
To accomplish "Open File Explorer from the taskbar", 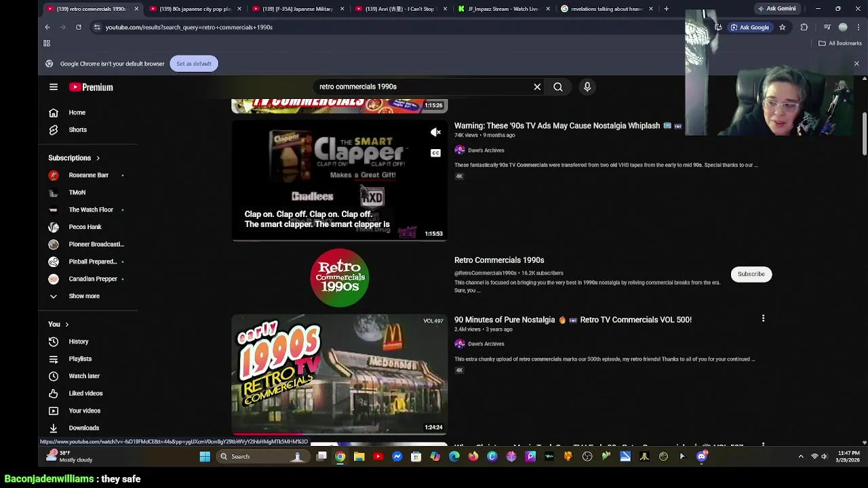I will (x=359, y=457).
